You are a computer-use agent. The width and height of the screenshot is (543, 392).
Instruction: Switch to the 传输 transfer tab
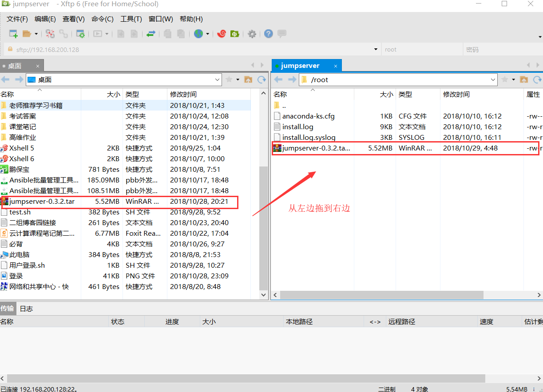click(x=7, y=309)
